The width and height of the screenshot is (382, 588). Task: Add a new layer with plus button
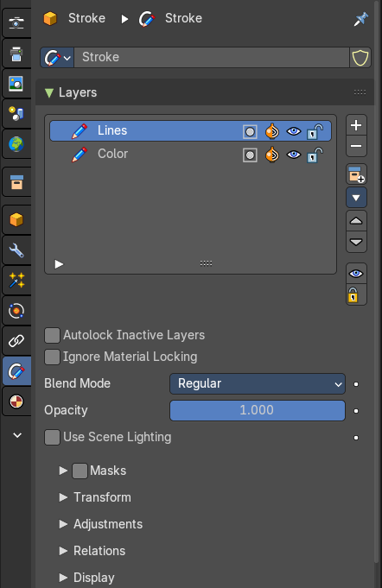click(x=356, y=125)
